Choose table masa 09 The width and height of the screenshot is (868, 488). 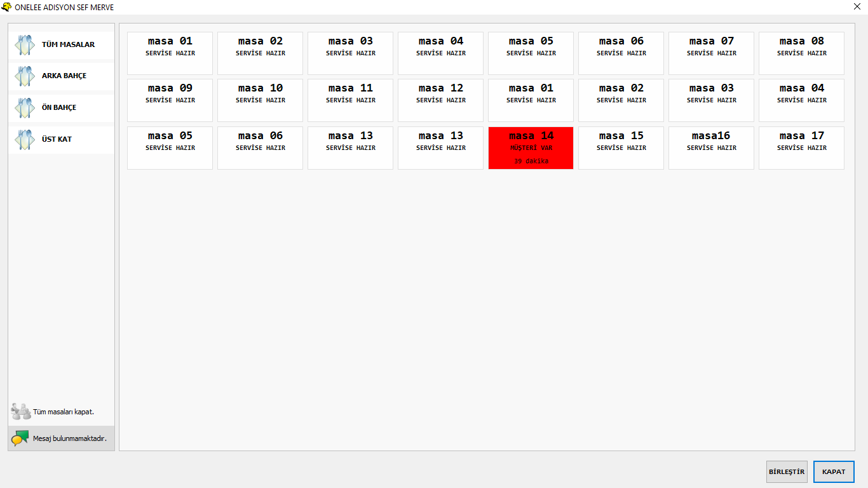click(x=170, y=100)
